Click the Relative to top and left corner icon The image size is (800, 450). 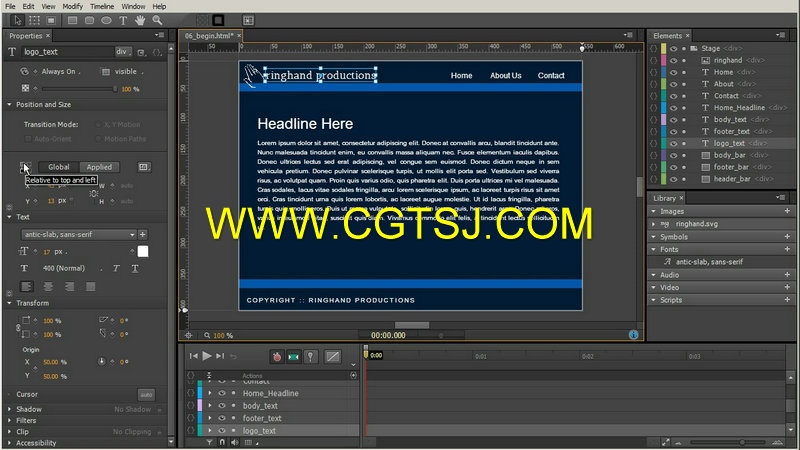(x=25, y=167)
